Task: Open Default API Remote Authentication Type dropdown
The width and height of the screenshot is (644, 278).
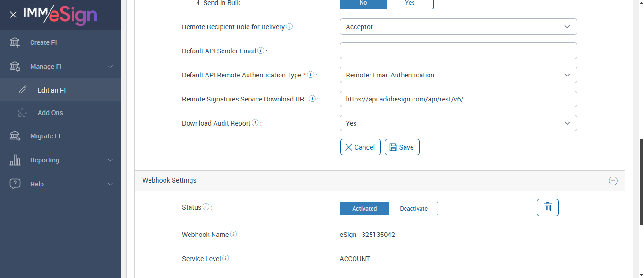Action: tap(458, 75)
